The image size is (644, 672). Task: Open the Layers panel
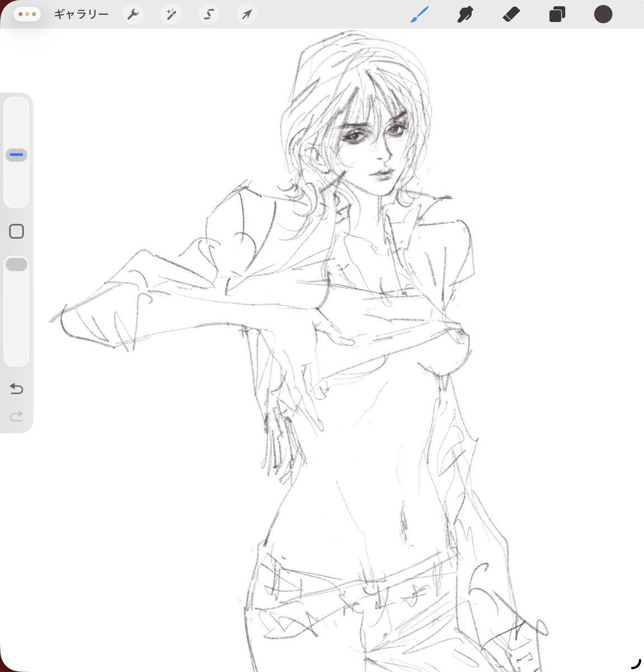(x=557, y=14)
